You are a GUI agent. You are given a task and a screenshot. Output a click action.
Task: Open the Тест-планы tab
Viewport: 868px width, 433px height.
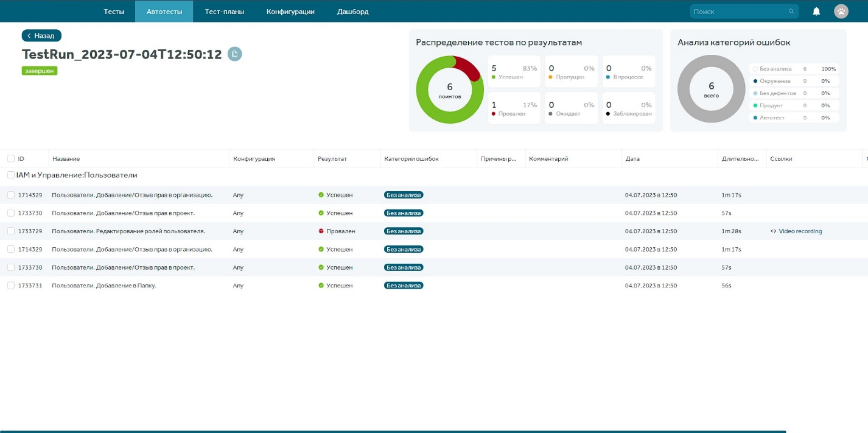click(x=225, y=12)
